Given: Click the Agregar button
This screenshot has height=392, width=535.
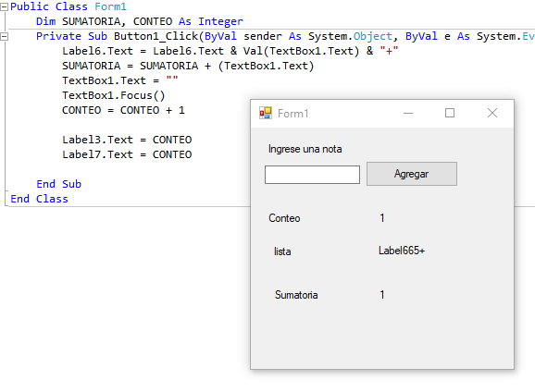Looking at the screenshot, I should (x=412, y=174).
